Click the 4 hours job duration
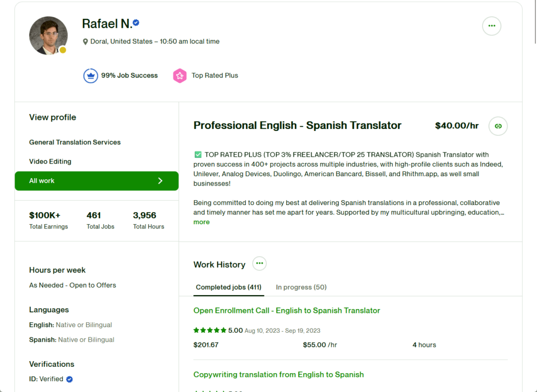This screenshot has width=537, height=392. (x=424, y=345)
